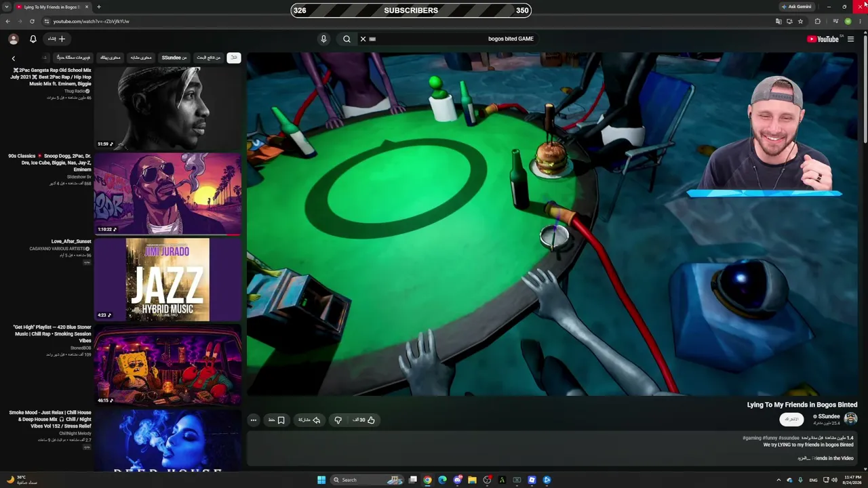Go to YouTube home via logo

(823, 39)
